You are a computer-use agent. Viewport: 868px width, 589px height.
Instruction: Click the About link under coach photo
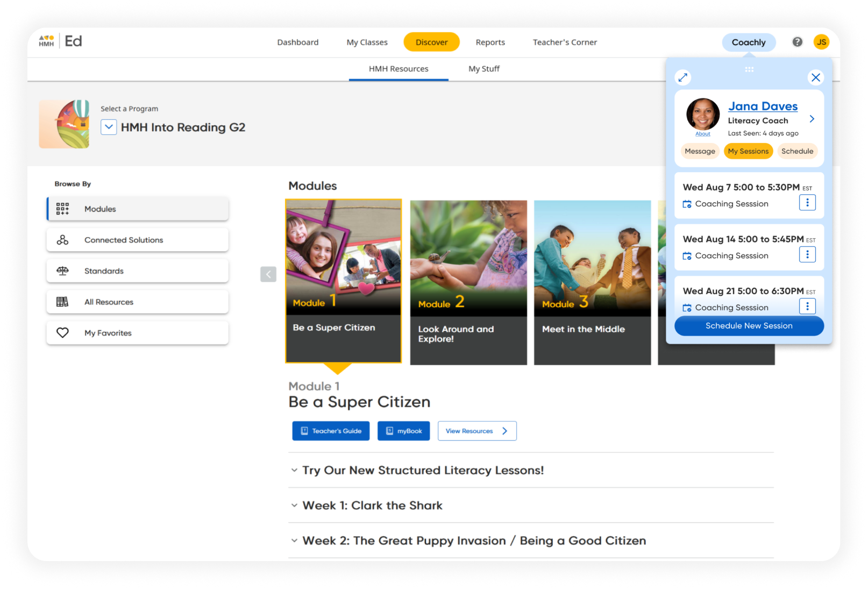coord(703,134)
